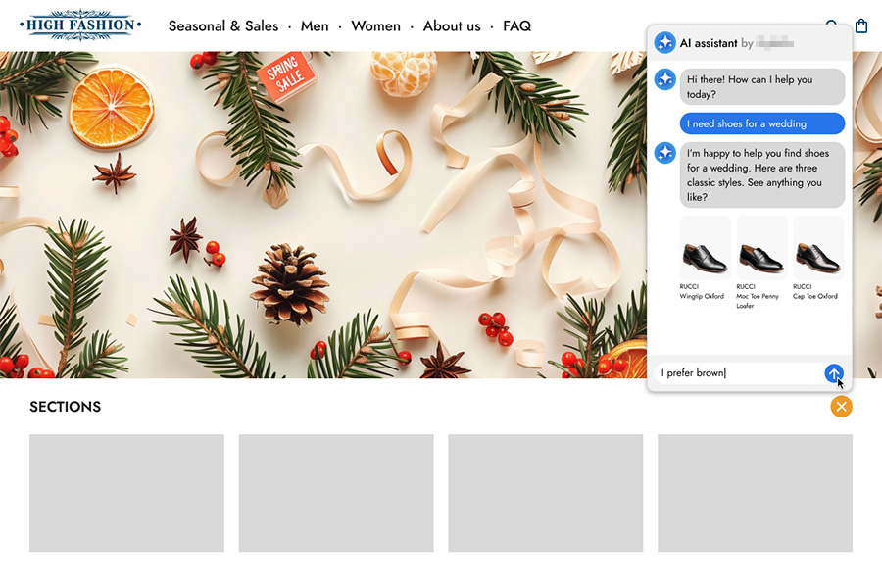This screenshot has height=588, width=882.
Task: Open the Women menu item
Action: pos(375,26)
